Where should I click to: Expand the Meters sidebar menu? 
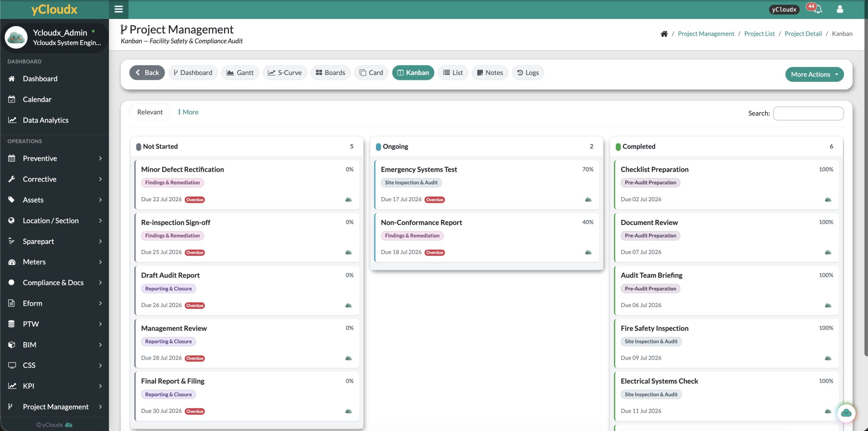click(54, 262)
